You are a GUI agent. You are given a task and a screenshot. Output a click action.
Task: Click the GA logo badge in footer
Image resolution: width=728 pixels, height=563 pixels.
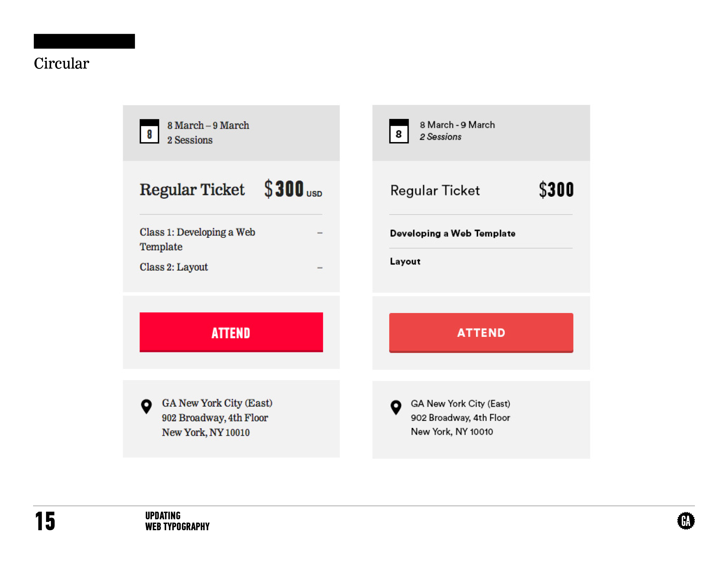685,520
